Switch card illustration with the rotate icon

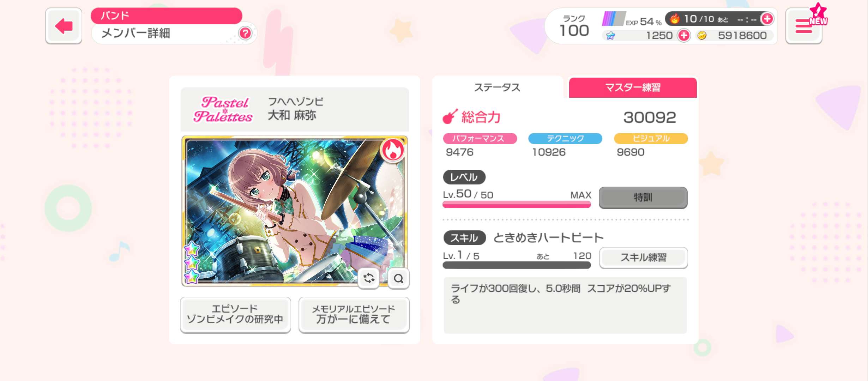(369, 278)
